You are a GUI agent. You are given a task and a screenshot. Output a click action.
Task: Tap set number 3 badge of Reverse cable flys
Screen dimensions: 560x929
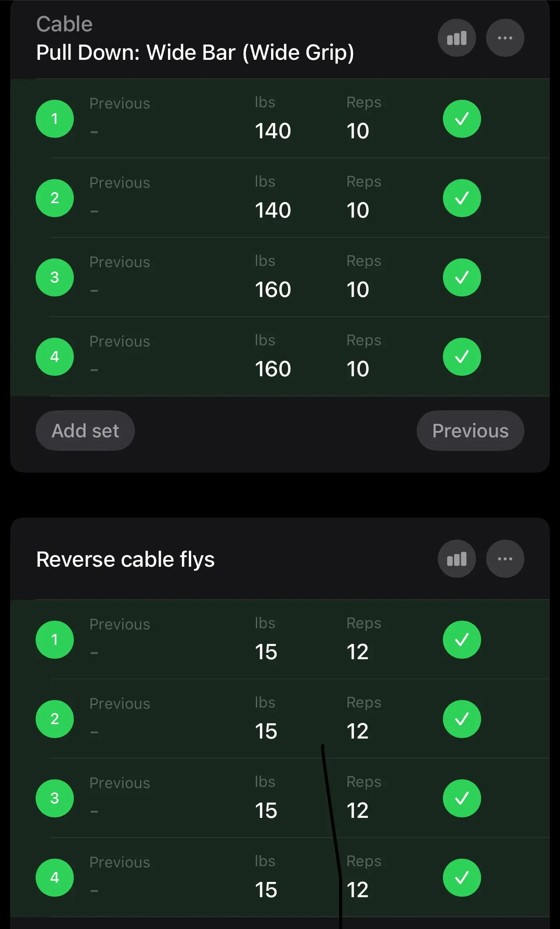click(55, 798)
